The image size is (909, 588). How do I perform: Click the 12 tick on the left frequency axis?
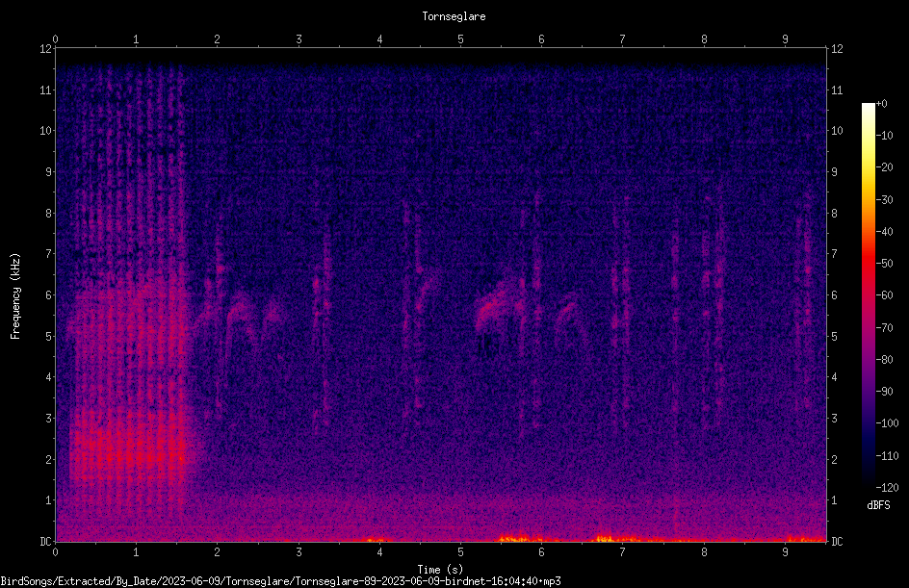(x=45, y=49)
